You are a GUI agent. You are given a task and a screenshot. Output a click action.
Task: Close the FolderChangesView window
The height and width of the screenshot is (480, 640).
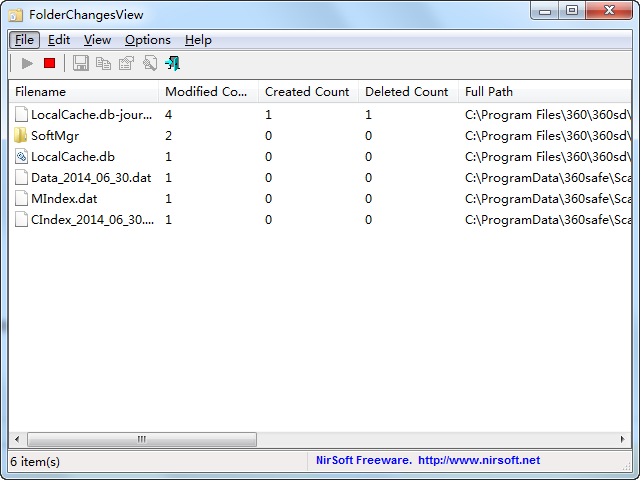click(609, 11)
